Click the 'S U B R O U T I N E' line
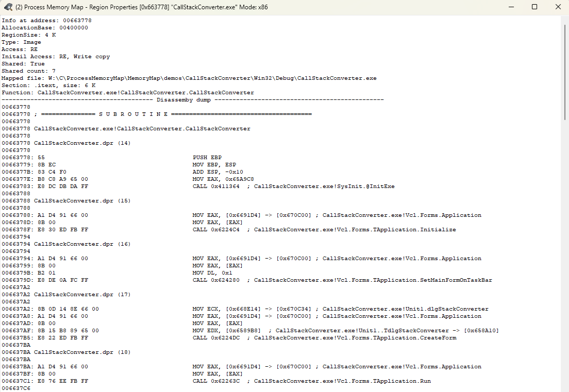The height and width of the screenshot is (392, 569). pos(156,114)
